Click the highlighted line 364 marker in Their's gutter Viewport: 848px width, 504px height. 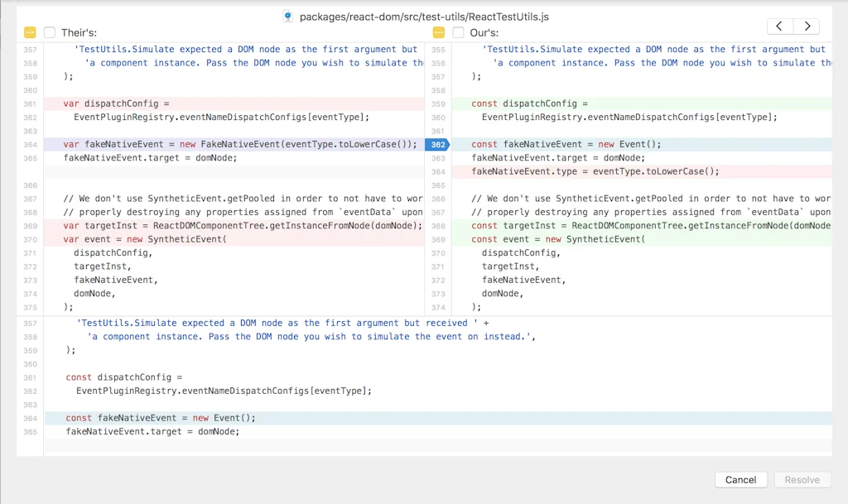pyautogui.click(x=30, y=144)
